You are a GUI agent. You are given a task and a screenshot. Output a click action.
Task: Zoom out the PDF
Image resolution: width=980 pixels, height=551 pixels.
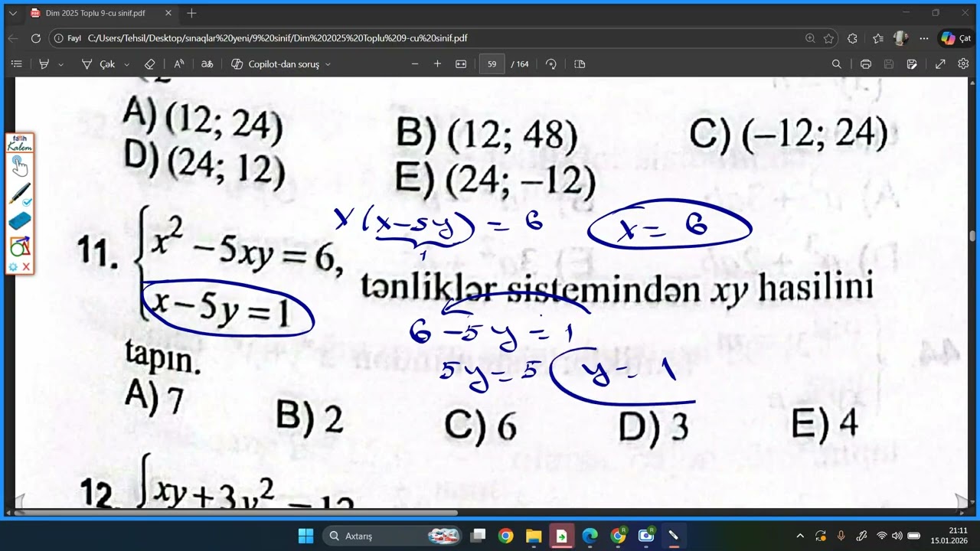click(415, 64)
